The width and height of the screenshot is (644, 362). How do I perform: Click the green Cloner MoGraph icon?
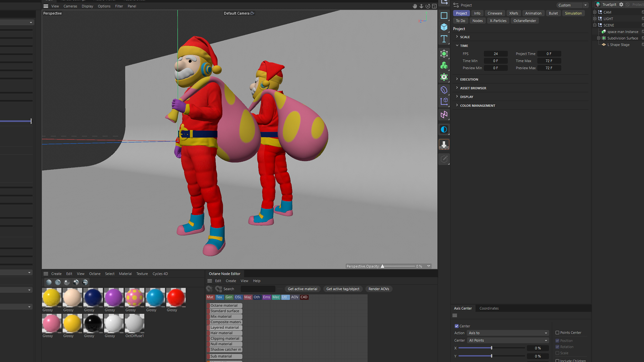tap(444, 65)
